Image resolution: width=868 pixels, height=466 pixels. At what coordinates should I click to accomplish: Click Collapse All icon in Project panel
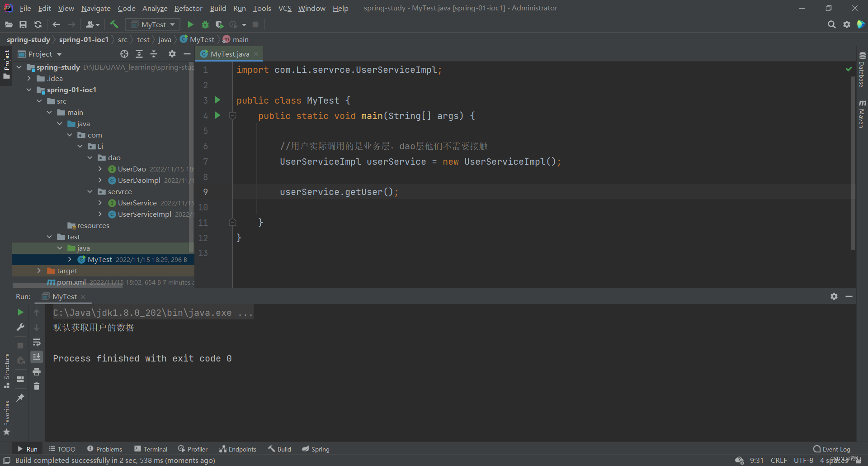[154, 54]
